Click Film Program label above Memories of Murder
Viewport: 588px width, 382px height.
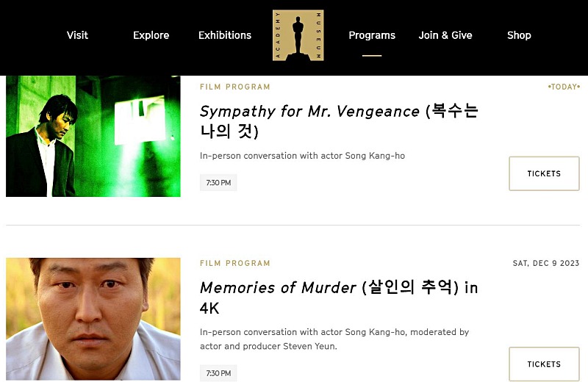[234, 263]
